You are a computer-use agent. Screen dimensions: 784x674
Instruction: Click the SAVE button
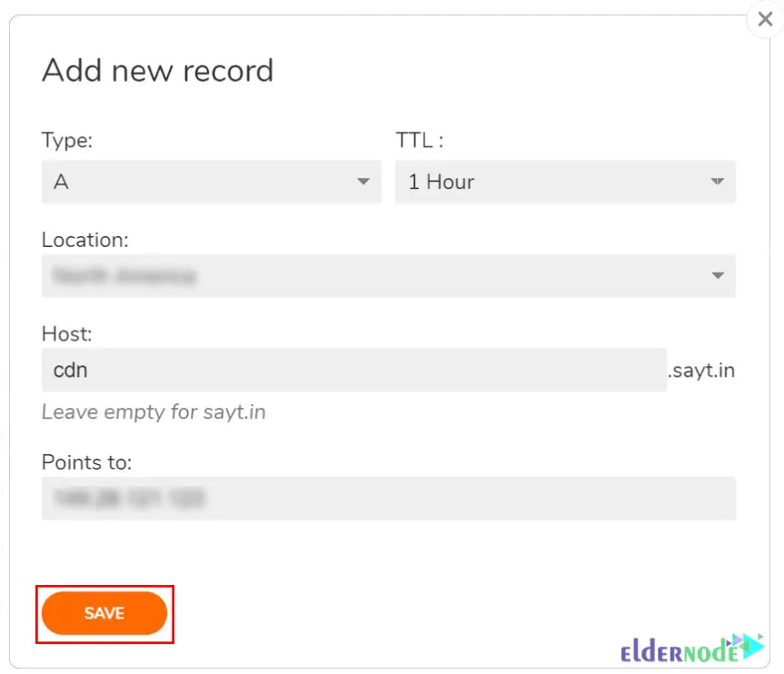coord(104,613)
